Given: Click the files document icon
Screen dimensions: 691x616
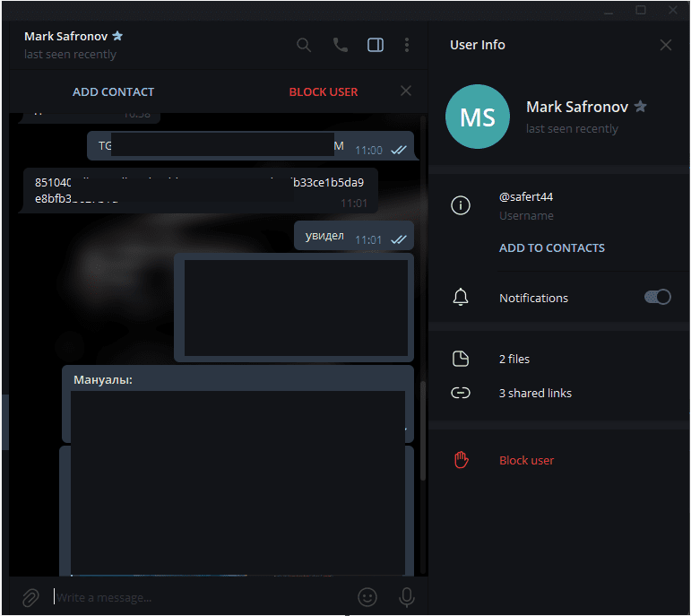Looking at the screenshot, I should 461,359.
